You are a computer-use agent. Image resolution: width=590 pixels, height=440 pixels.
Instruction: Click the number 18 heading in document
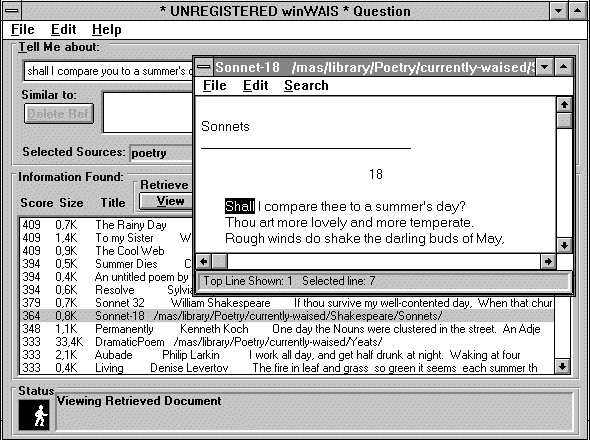pos(376,174)
